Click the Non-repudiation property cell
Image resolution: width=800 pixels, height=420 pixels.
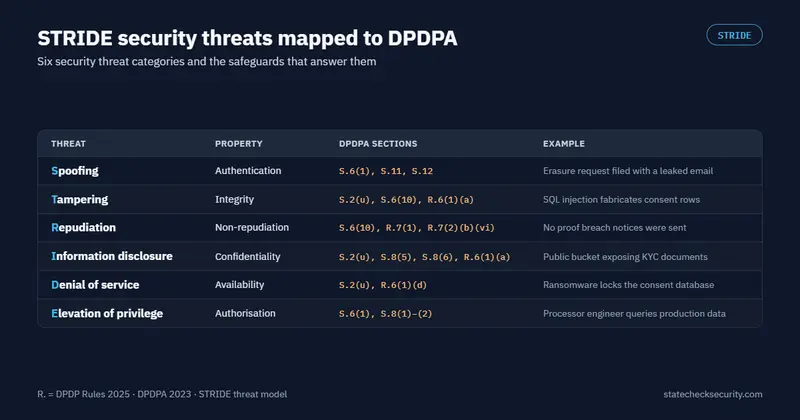click(x=252, y=228)
